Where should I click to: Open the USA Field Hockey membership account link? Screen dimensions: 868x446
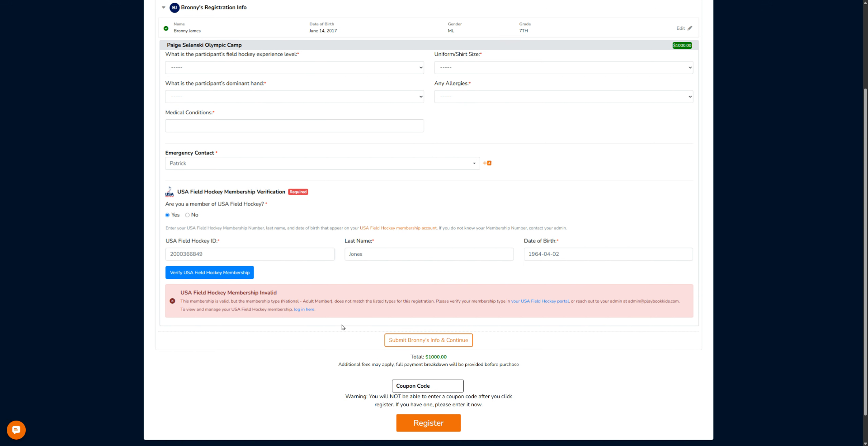point(398,228)
